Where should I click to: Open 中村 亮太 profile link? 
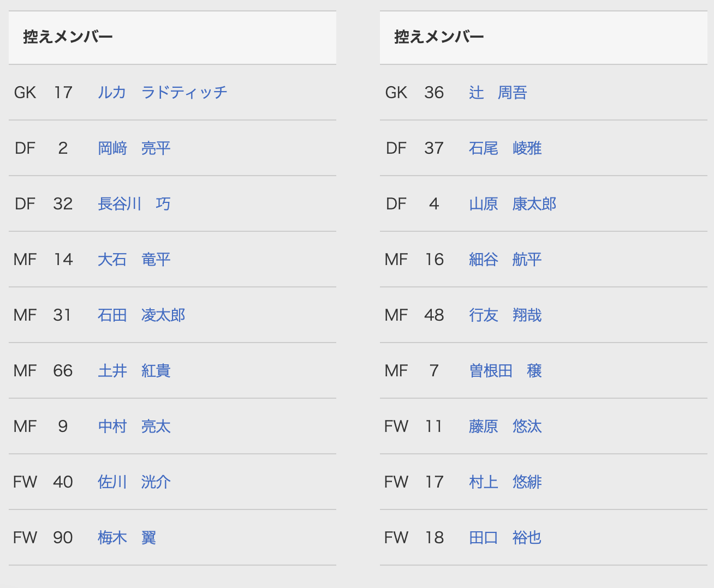point(134,427)
